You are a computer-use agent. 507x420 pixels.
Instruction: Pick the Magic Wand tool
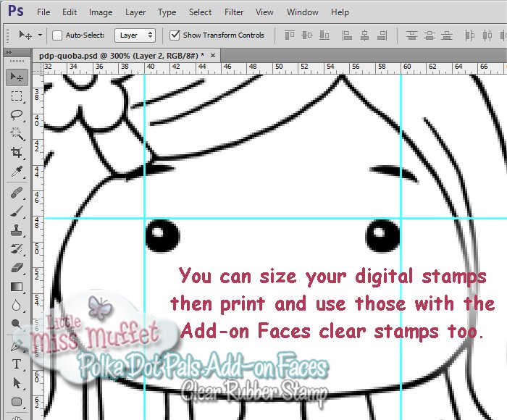click(17, 133)
